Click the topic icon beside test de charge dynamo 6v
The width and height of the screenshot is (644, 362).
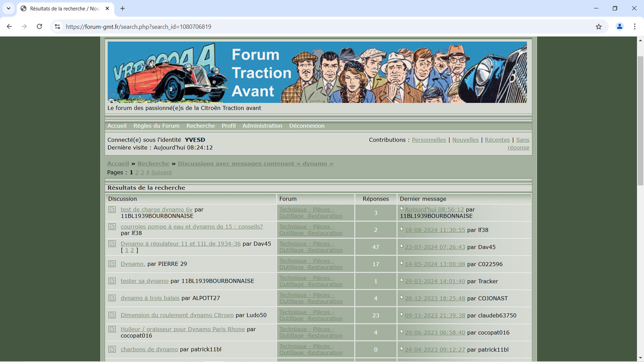click(112, 210)
